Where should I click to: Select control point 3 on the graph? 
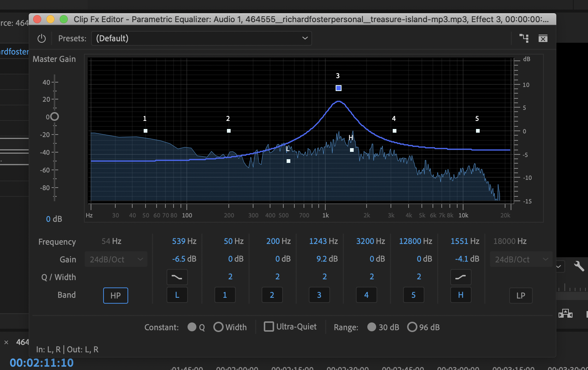coord(339,88)
